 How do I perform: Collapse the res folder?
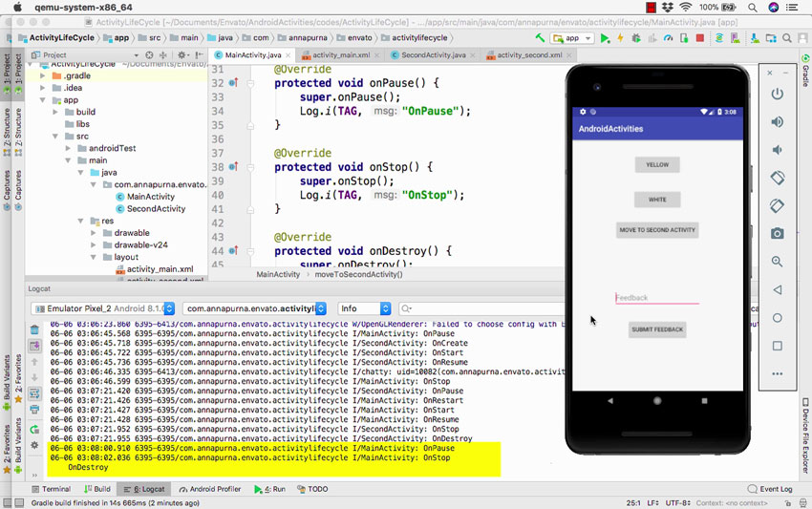[x=81, y=221]
